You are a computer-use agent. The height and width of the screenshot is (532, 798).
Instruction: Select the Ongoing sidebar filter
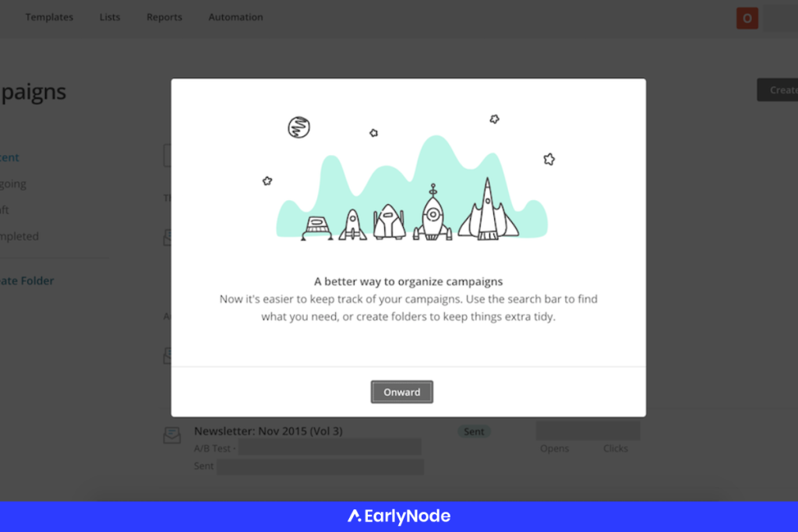[x=12, y=184]
